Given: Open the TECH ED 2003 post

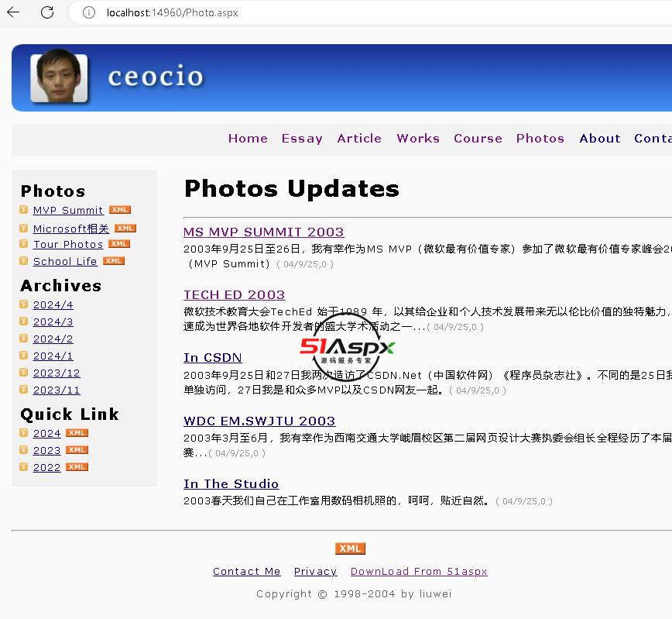Looking at the screenshot, I should click(x=234, y=294).
